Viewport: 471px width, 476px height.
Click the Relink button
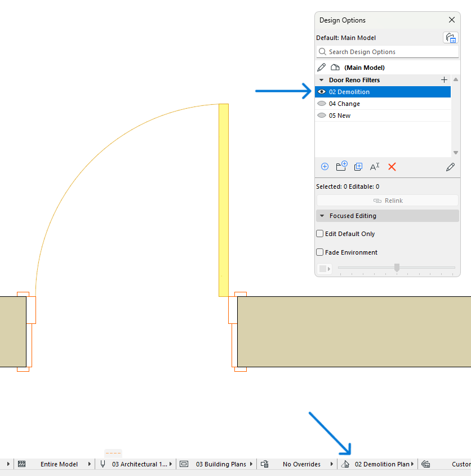388,201
